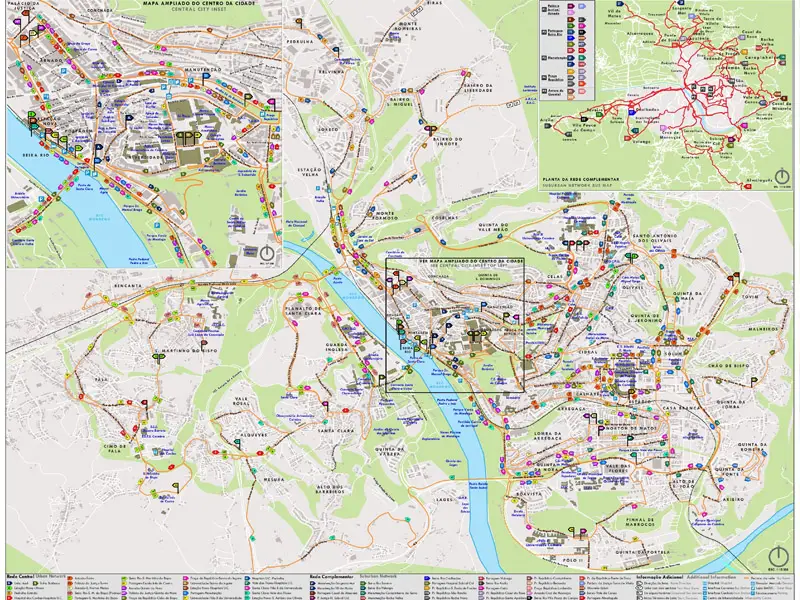Click the 'ALQUEVES' label
Image resolution: width=800 pixels, height=600 pixels.
point(253,435)
